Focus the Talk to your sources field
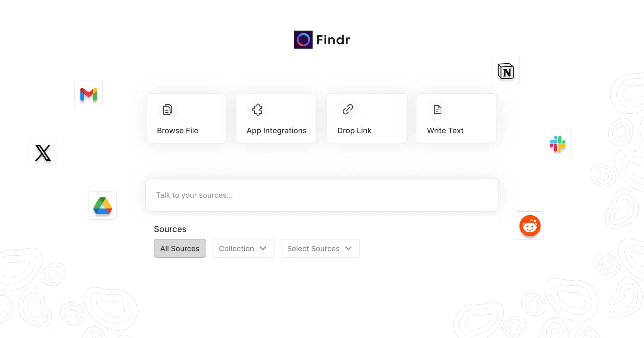The image size is (644, 338). (x=322, y=195)
